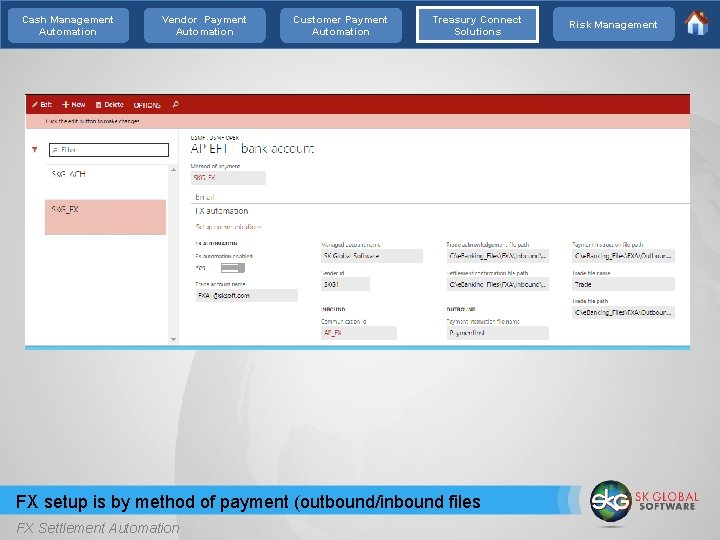The width and height of the screenshot is (720, 540).
Task: Open the OPTIONS menu
Action: pyautogui.click(x=147, y=105)
